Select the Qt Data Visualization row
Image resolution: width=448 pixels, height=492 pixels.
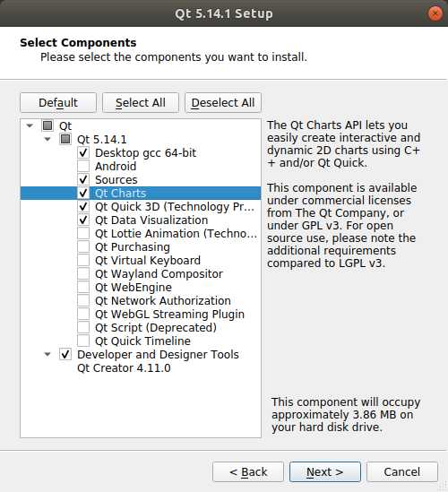pos(141,220)
